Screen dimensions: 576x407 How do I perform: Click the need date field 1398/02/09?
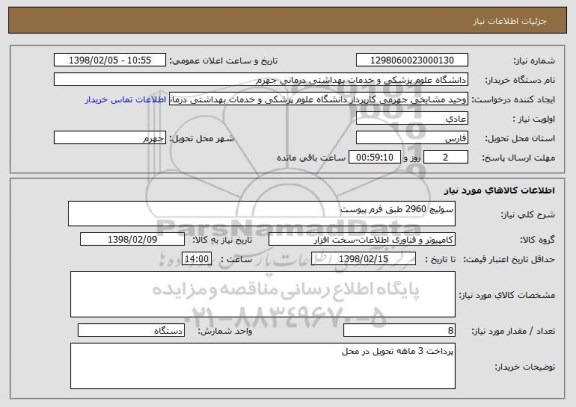[132, 240]
